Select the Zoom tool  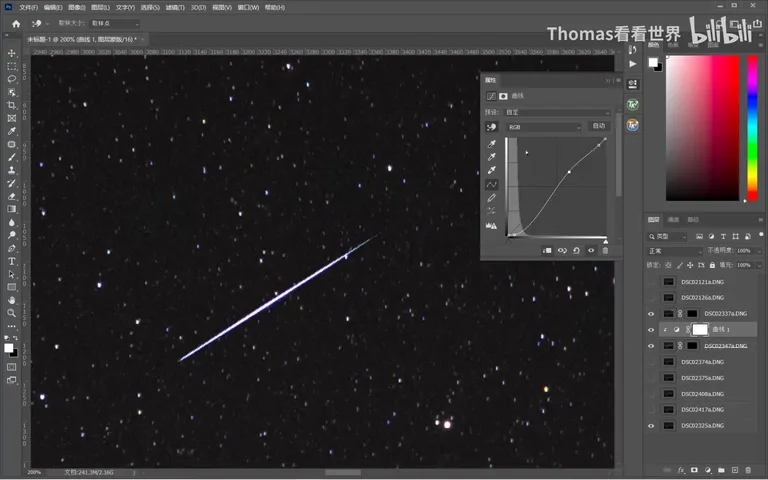pyautogui.click(x=12, y=313)
